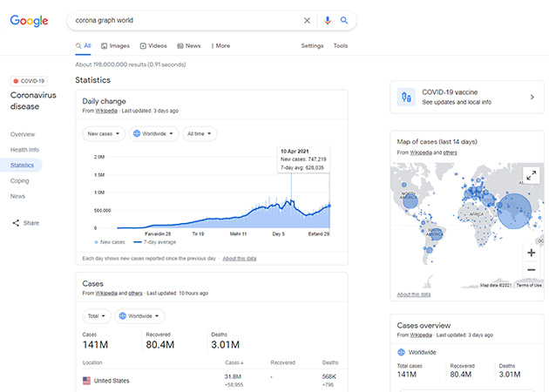Click the globe icon in Cases overview
This screenshot has width=549, height=392.
pos(401,352)
